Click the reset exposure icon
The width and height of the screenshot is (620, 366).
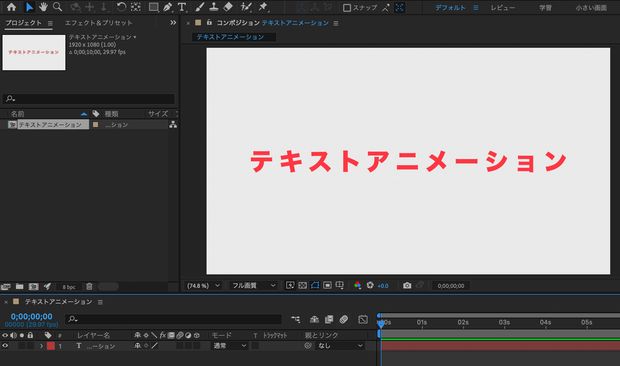click(370, 285)
